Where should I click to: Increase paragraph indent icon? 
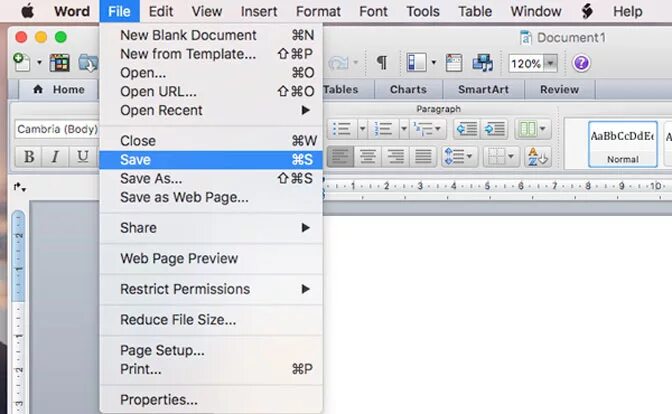495,129
